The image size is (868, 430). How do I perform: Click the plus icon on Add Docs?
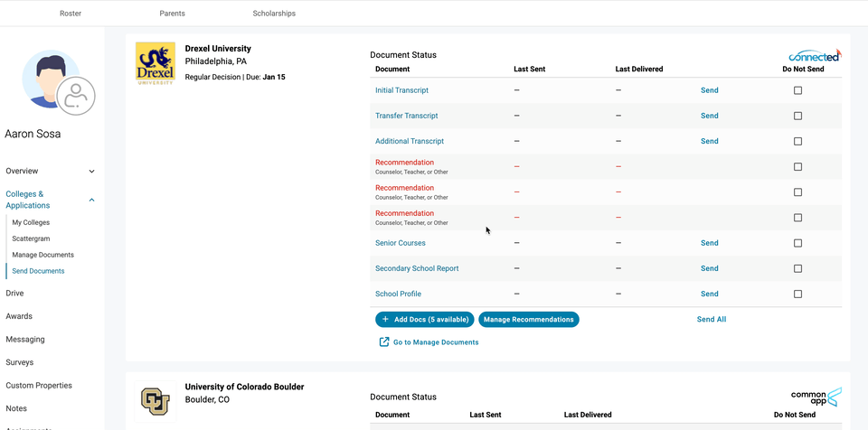pyautogui.click(x=386, y=319)
